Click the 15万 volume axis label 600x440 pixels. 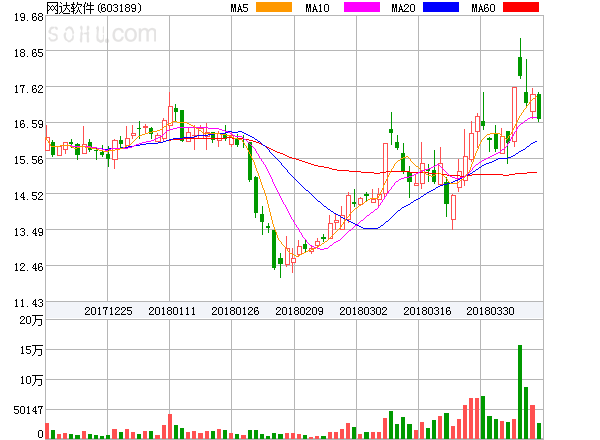coord(31,350)
